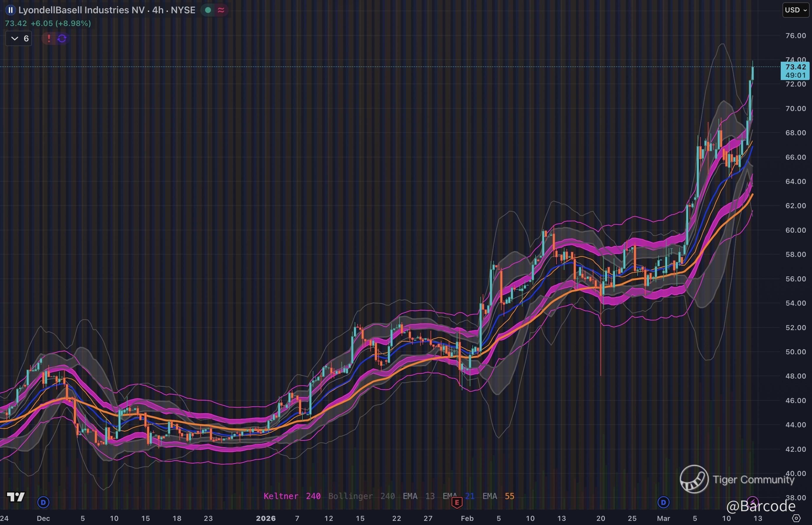Click the 76.00 level on price scale
812x525 pixels.
tap(795, 36)
